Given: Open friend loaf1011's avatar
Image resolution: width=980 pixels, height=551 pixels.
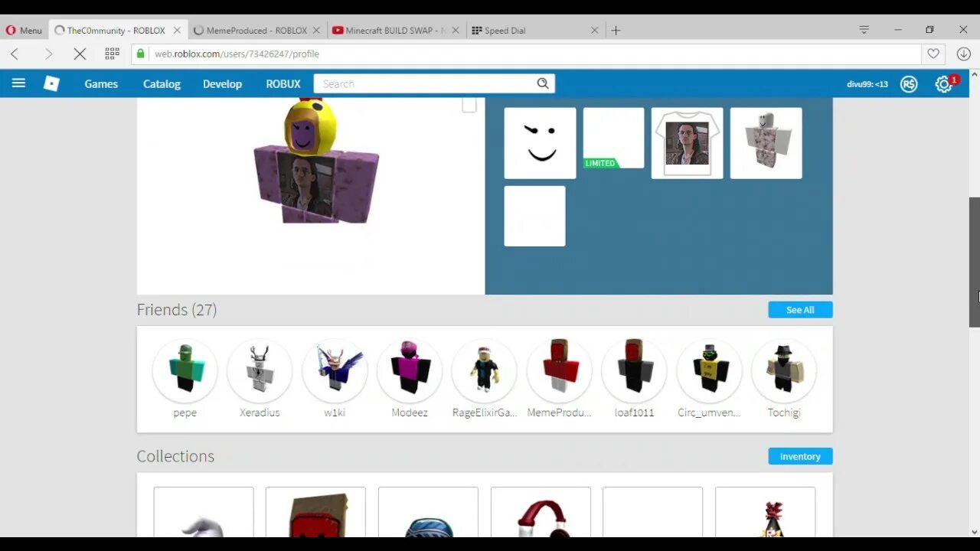Looking at the screenshot, I should pyautogui.click(x=634, y=370).
